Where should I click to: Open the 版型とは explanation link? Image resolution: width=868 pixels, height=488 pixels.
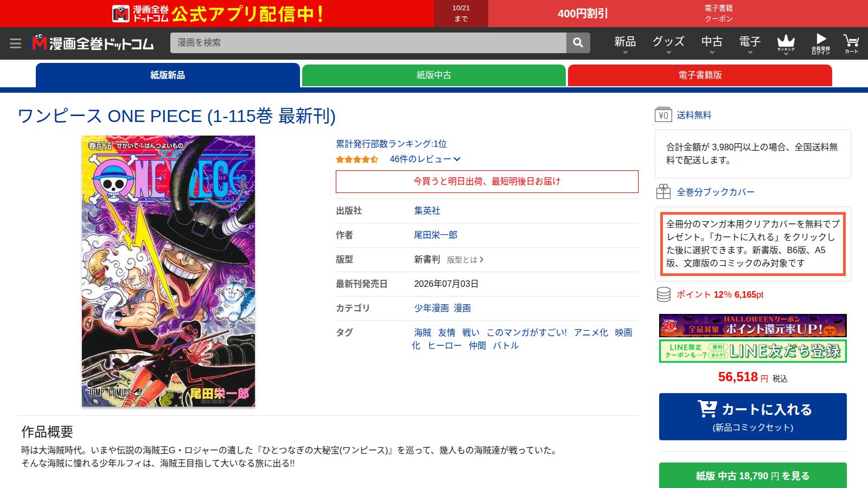pyautogui.click(x=465, y=260)
